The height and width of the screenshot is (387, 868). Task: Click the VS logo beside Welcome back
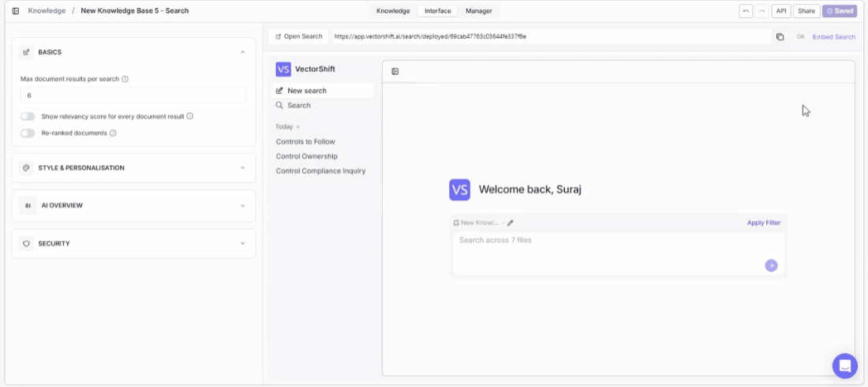click(459, 190)
